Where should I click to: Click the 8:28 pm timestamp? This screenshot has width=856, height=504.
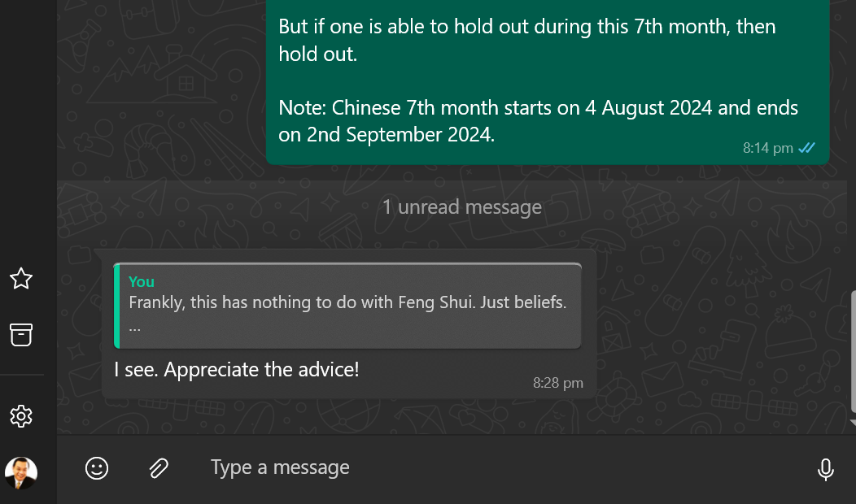pos(558,383)
